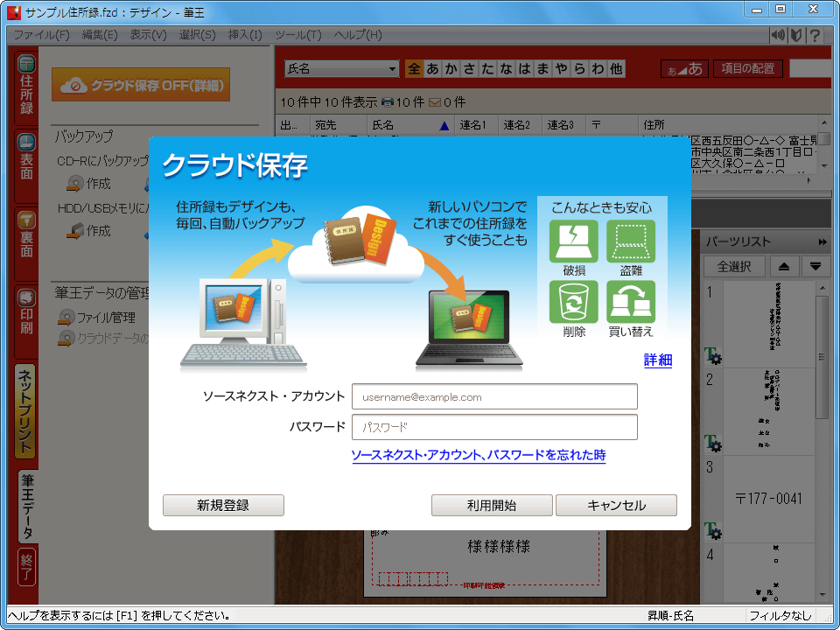Image resolution: width=840 pixels, height=630 pixels.
Task: Click text settings gear icon for part 3
Action: click(713, 531)
